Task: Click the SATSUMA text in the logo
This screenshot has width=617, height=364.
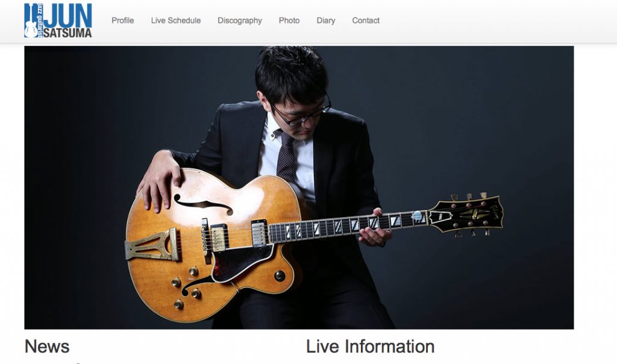Action: 67,33
